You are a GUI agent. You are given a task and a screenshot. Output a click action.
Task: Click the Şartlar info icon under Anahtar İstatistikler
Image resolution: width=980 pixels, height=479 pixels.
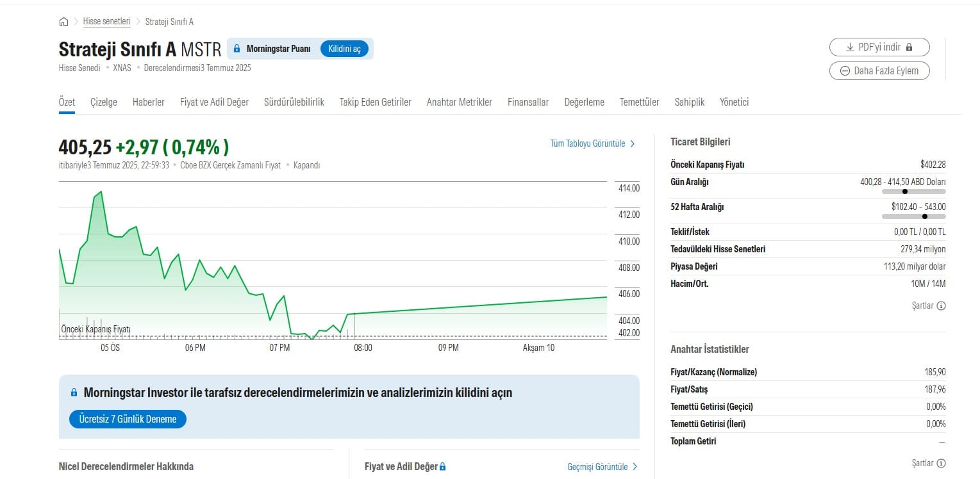pos(941,464)
